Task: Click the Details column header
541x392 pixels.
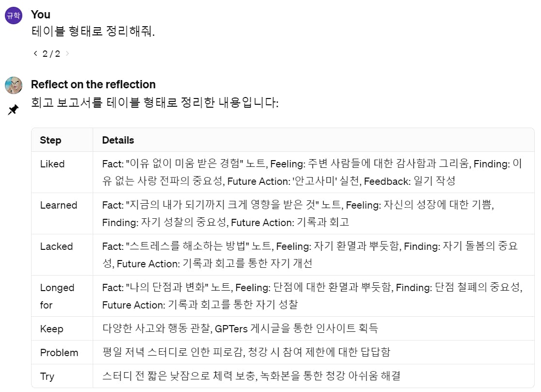Action: (118, 140)
